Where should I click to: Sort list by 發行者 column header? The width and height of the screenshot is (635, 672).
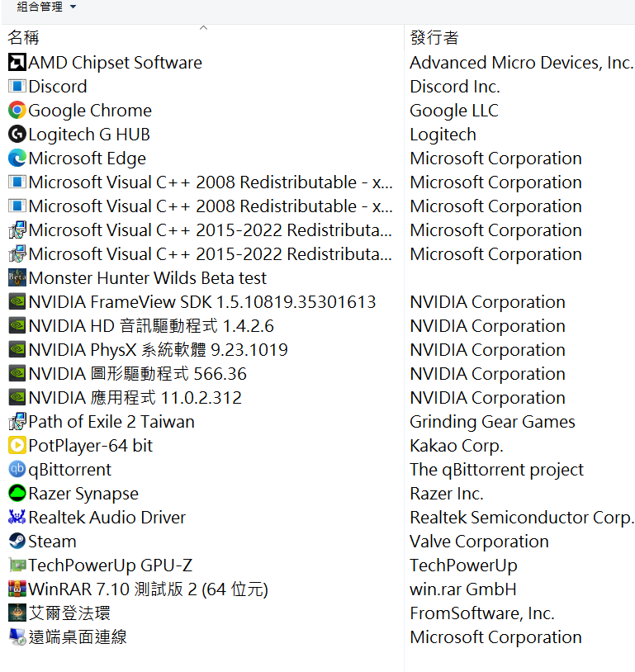434,38
